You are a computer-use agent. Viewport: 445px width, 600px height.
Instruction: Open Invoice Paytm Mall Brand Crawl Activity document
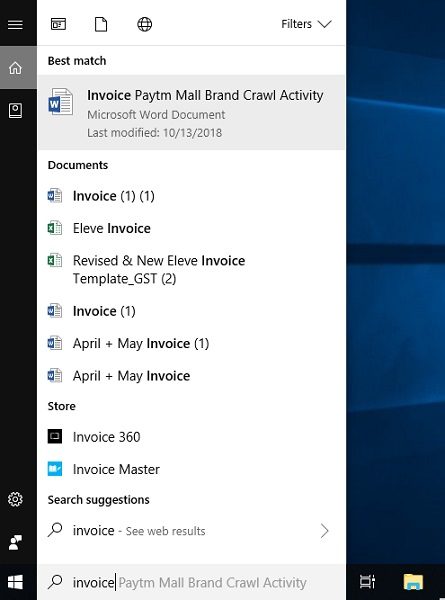tap(192, 112)
